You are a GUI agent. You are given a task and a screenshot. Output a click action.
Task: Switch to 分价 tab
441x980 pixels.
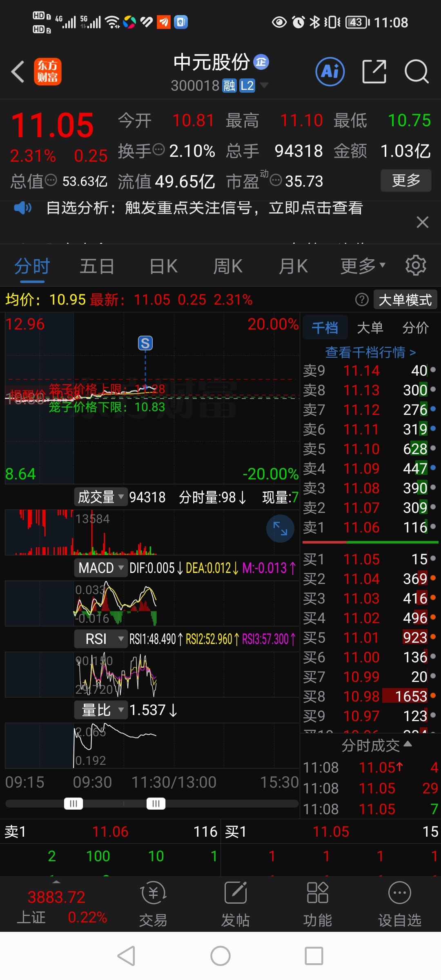pos(416,327)
